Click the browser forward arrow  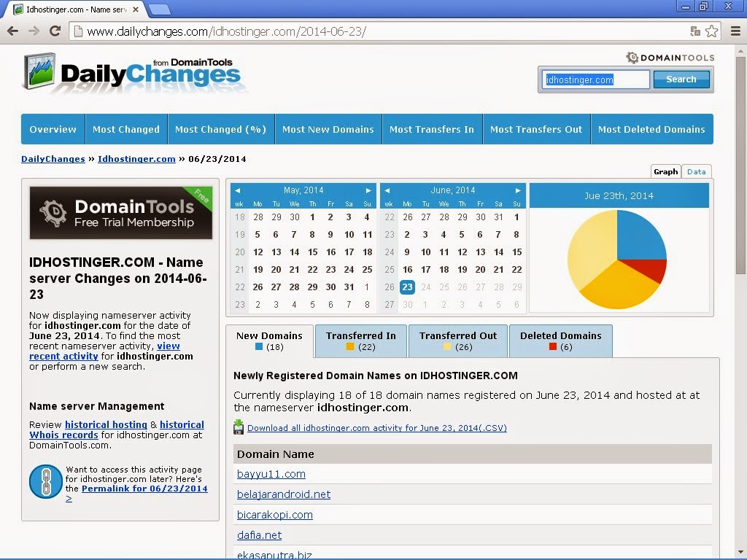(34, 31)
